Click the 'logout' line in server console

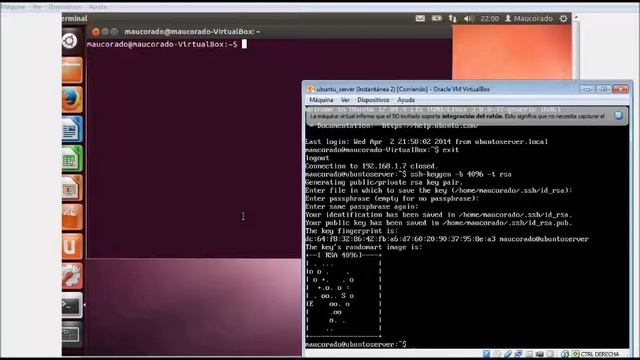pos(317,158)
